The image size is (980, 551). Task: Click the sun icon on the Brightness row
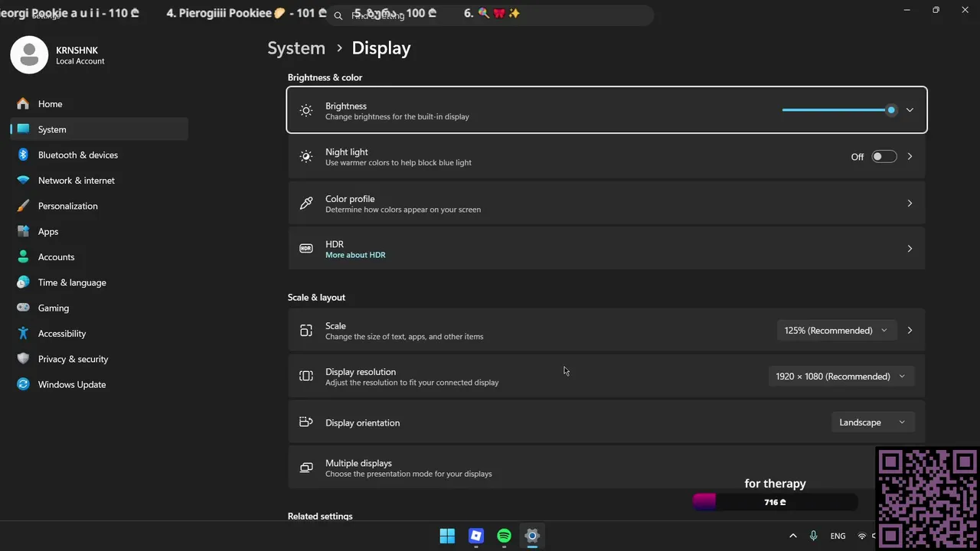[x=306, y=110]
